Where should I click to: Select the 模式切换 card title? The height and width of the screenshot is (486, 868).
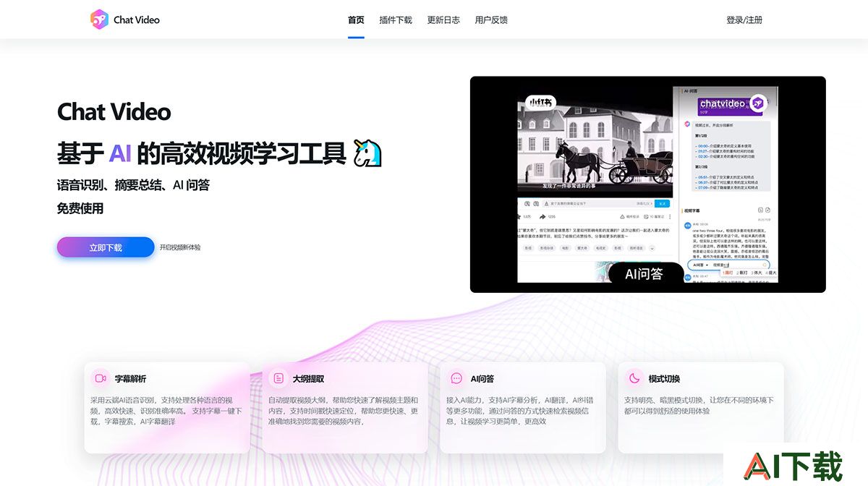[664, 378]
